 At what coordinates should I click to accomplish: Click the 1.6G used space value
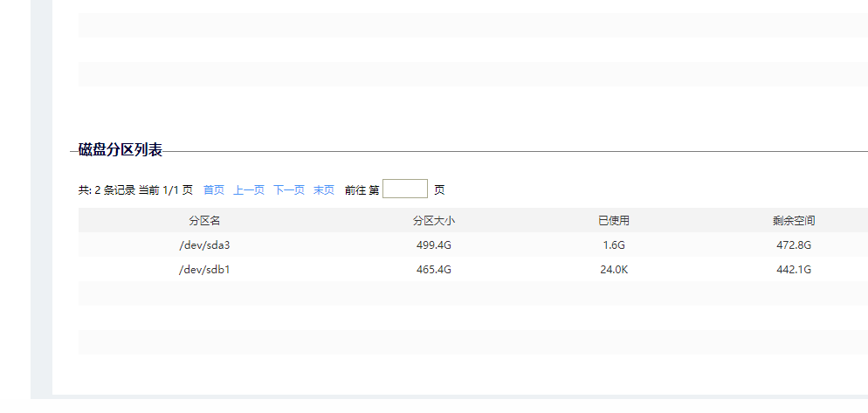click(x=614, y=244)
